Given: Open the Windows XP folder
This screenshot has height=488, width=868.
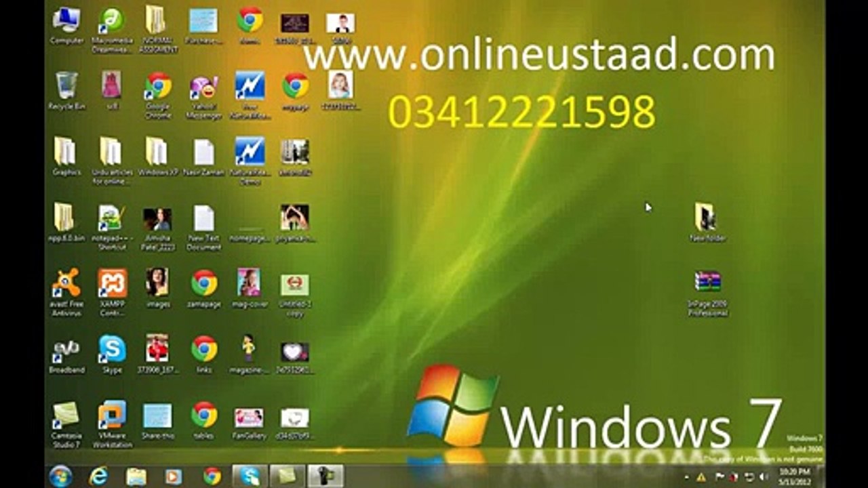Looking at the screenshot, I should click(x=158, y=157).
